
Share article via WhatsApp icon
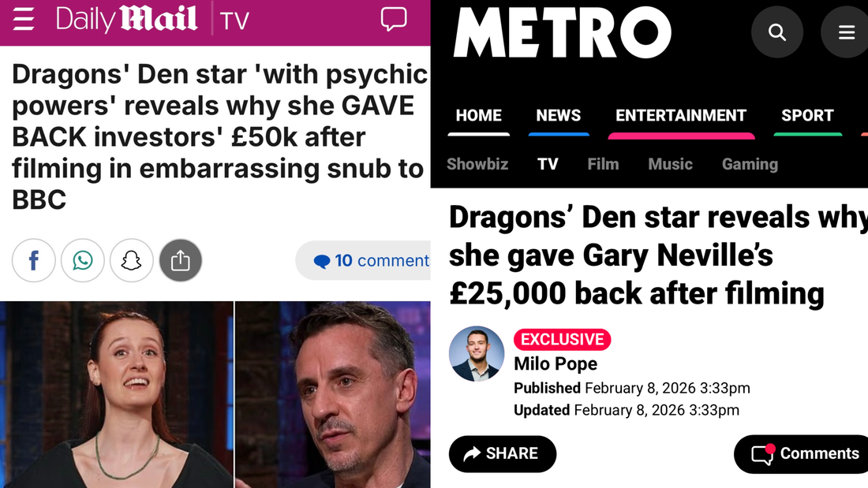pos(83,260)
